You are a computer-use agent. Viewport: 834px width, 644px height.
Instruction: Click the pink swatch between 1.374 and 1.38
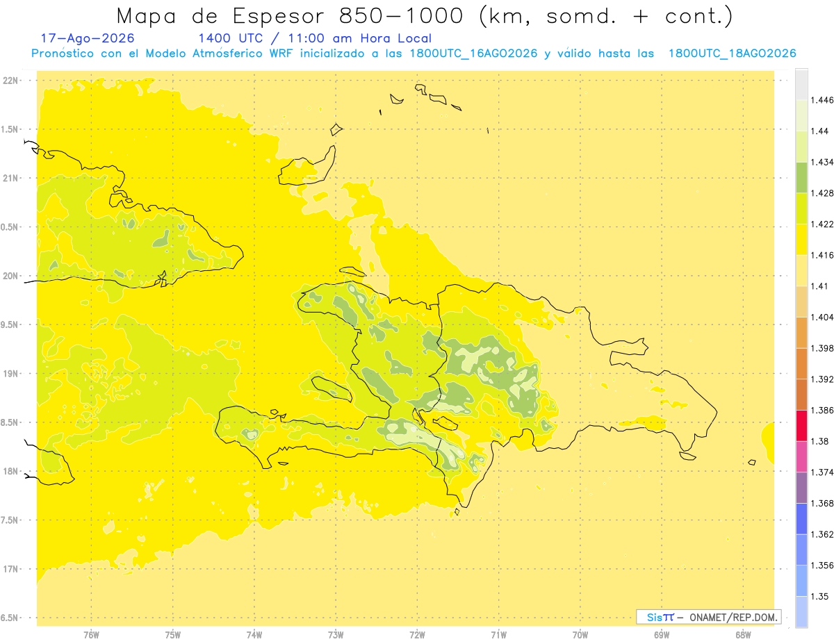coord(801,456)
